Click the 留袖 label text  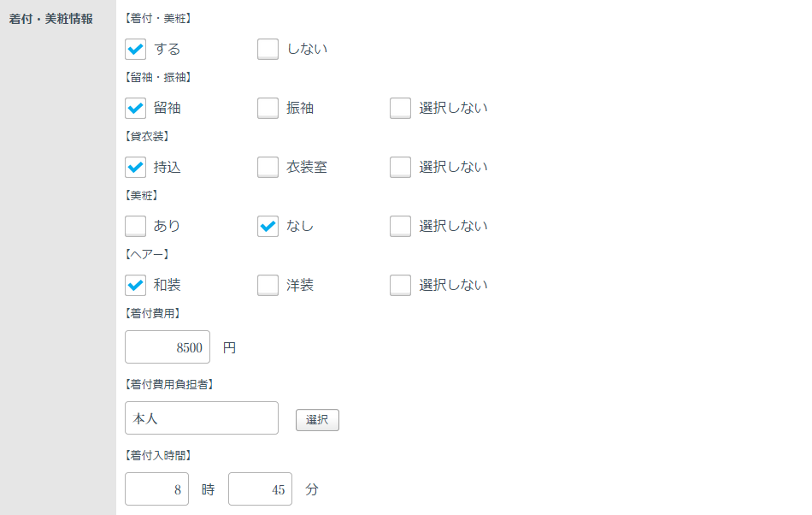(168, 109)
